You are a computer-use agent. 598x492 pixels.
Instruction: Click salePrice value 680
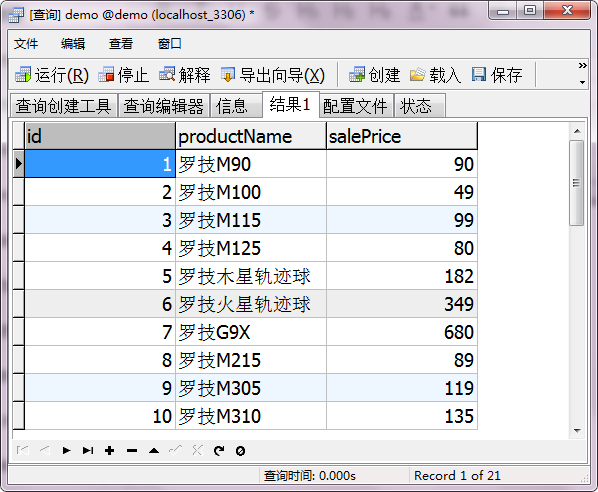(x=402, y=332)
